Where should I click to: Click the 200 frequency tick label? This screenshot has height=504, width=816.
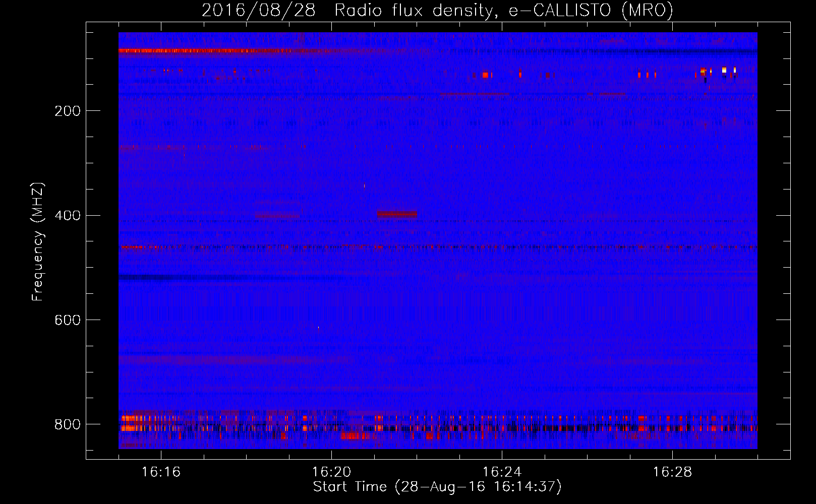coord(67,111)
